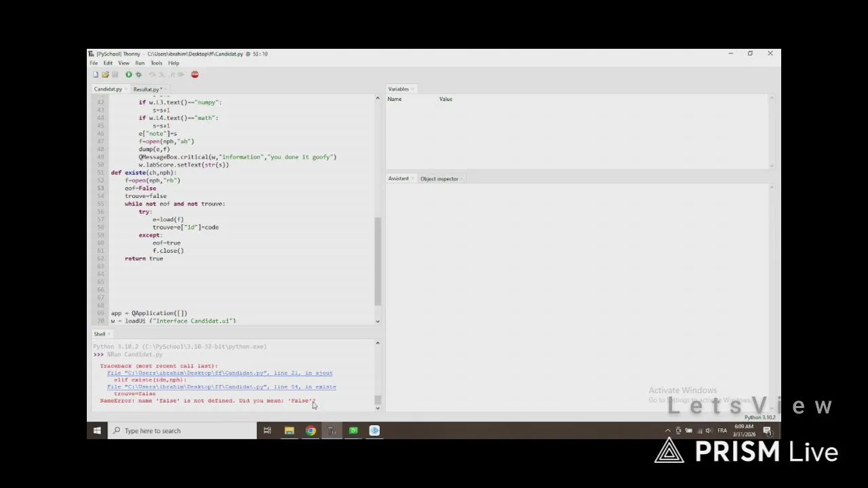Open the View menu
868x488 pixels.
[123, 63]
